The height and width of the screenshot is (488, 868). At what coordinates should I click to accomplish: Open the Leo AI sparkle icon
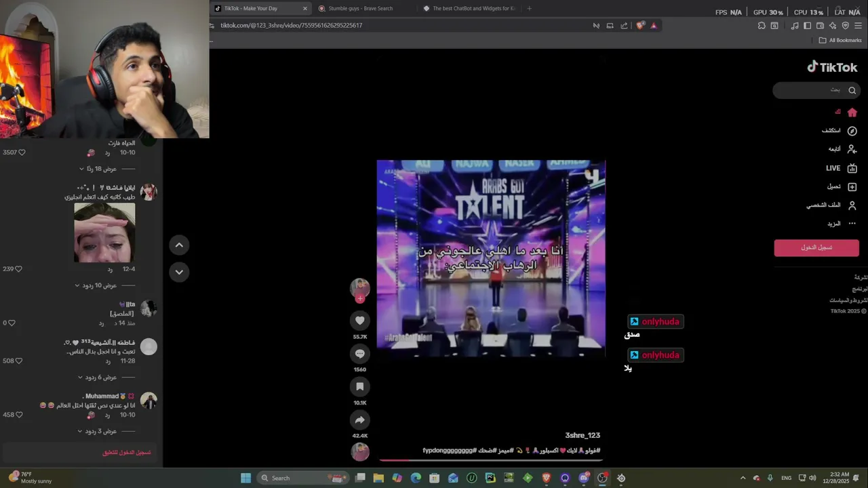click(833, 25)
